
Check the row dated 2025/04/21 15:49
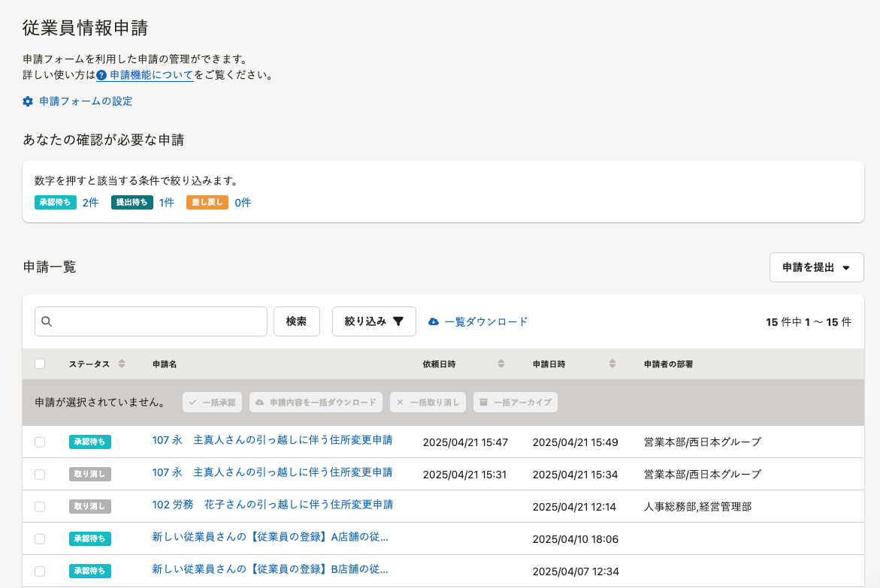coord(40,442)
